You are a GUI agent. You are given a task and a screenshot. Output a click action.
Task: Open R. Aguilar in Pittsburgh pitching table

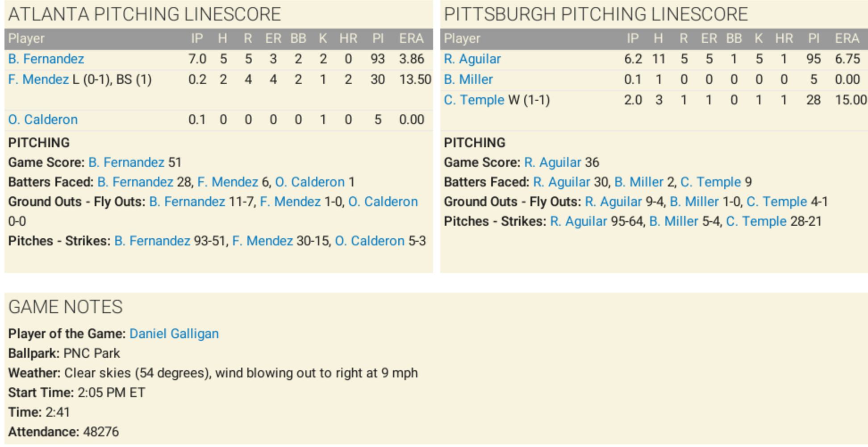click(472, 59)
